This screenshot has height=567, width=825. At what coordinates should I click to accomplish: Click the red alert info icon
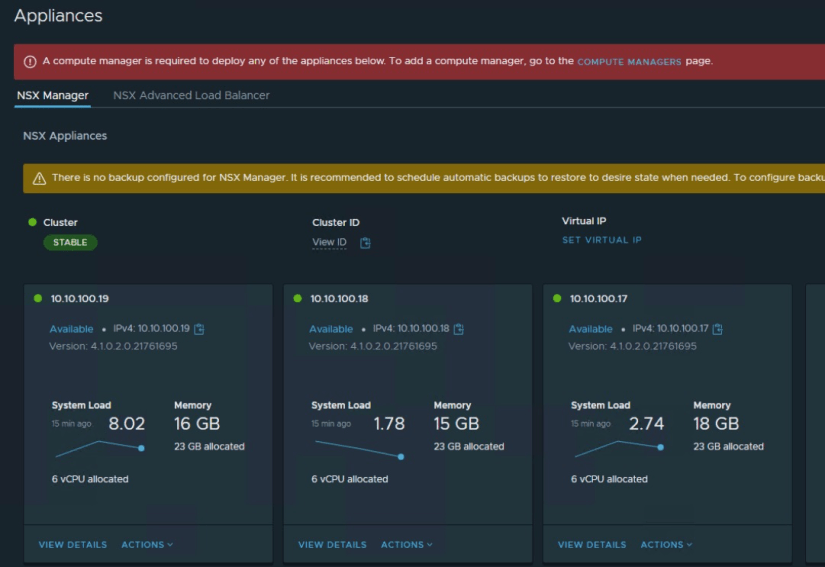pyautogui.click(x=30, y=62)
